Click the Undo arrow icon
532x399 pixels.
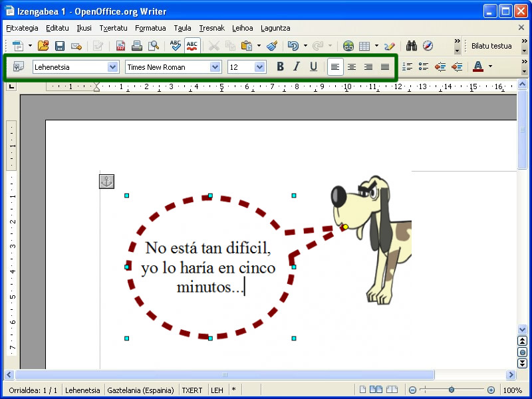[293, 46]
